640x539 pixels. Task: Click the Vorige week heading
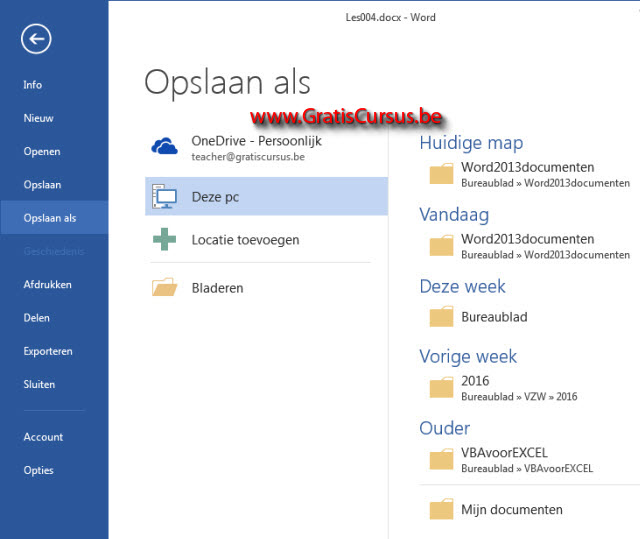coord(468,357)
